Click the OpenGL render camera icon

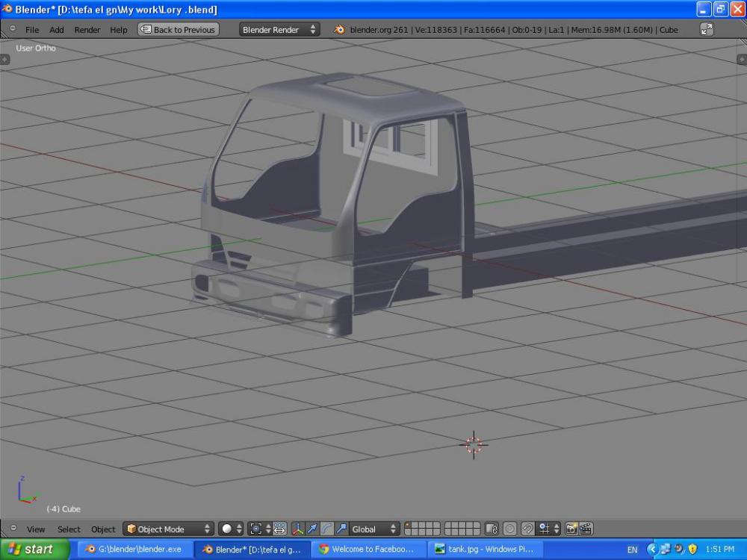571,529
